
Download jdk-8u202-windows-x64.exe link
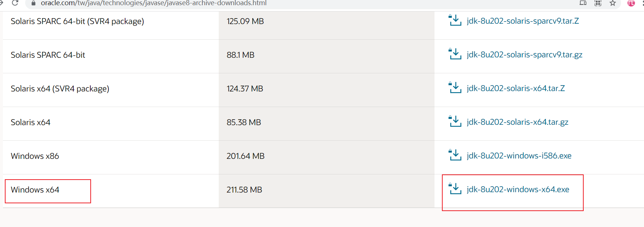(518, 189)
